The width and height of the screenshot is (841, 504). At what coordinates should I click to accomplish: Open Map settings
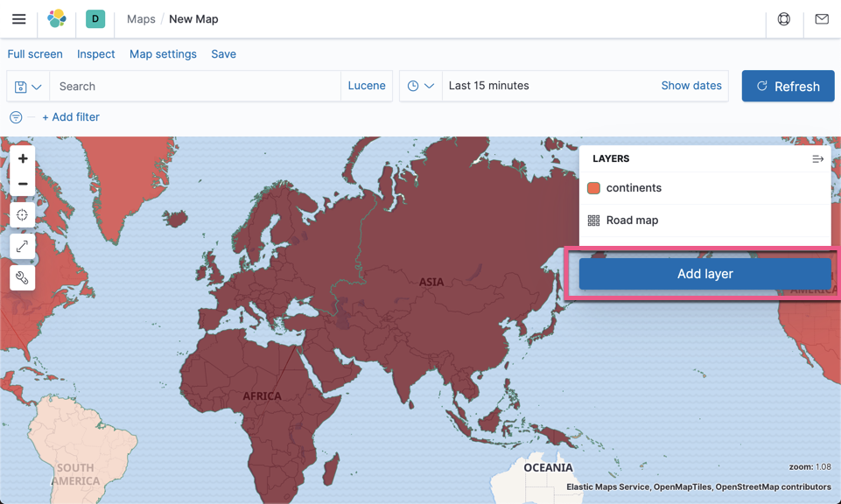coord(163,54)
